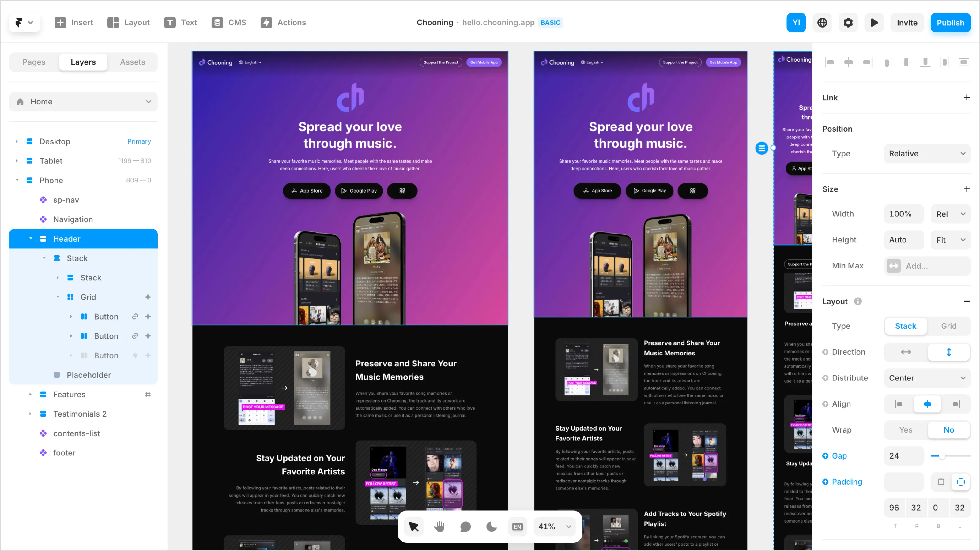Image resolution: width=980 pixels, height=551 pixels.
Task: Click the preview play button icon
Action: [x=874, y=22]
